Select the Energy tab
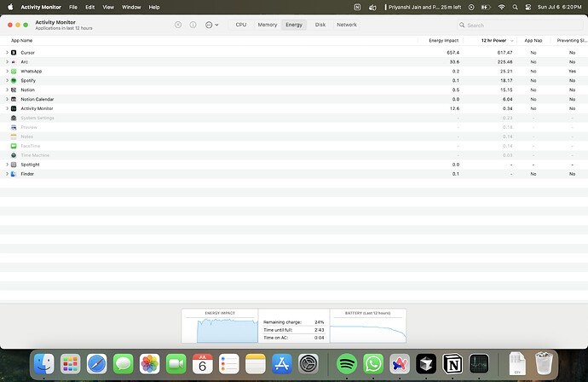The width and height of the screenshot is (588, 382). tap(294, 25)
